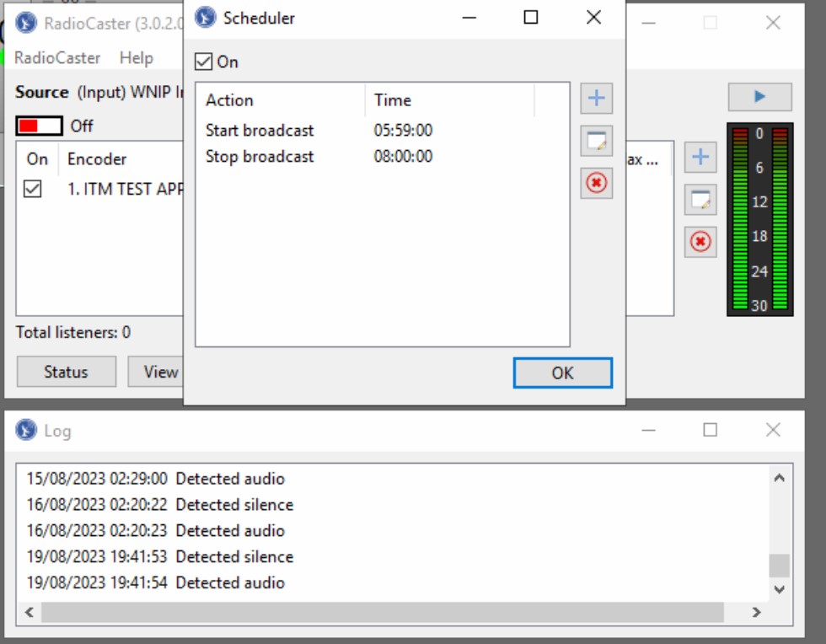Minimize the RadioCaster main window
Viewport: 826px width, 644px height.
pyautogui.click(x=648, y=23)
